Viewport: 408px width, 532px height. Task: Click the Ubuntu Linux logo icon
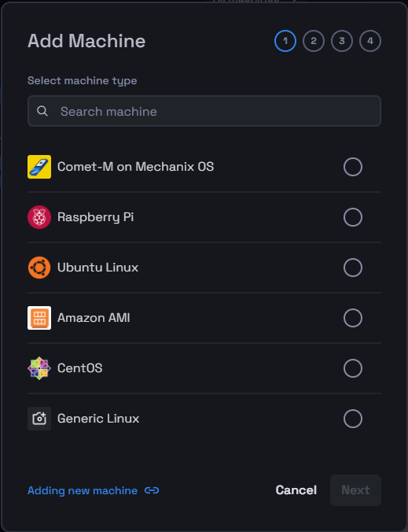[x=39, y=268]
